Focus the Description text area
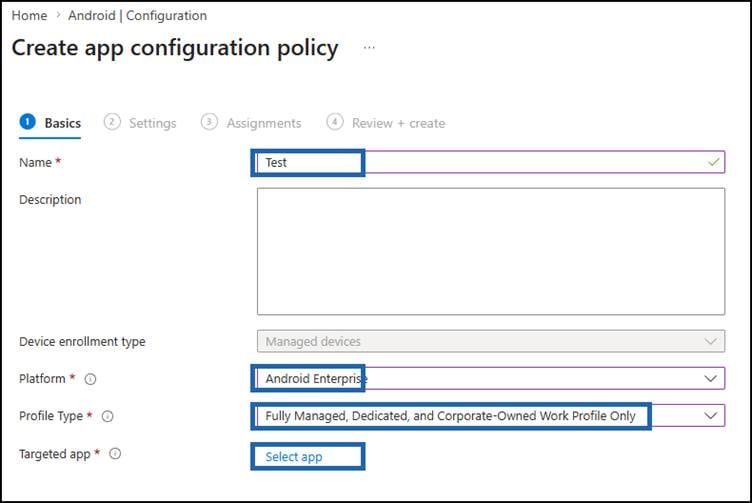The image size is (752, 503). pos(491,251)
